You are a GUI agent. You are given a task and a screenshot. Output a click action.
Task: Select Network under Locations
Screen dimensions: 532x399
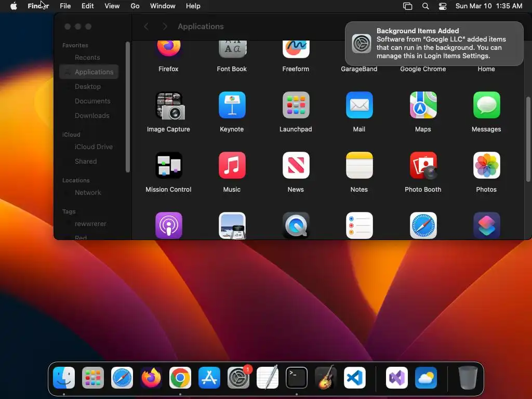pyautogui.click(x=89, y=193)
